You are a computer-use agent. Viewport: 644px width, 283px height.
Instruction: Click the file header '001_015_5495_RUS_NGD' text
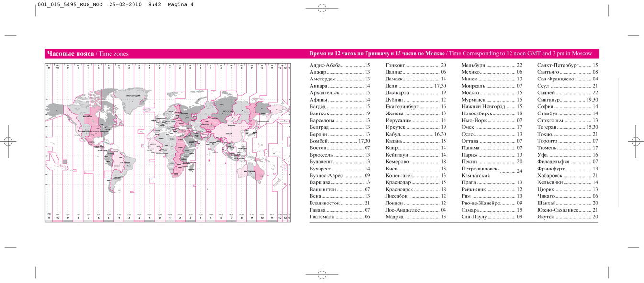(71, 5)
